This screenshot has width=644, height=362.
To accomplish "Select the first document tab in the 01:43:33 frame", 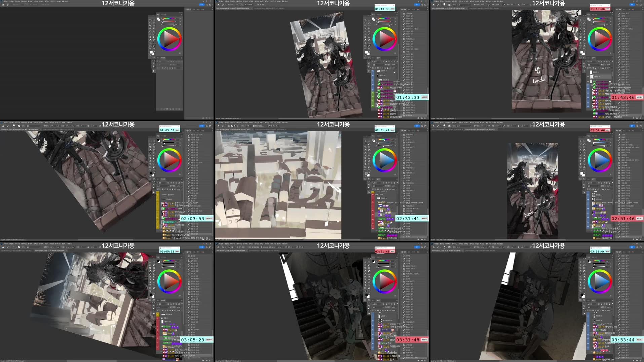I will click(233, 8).
